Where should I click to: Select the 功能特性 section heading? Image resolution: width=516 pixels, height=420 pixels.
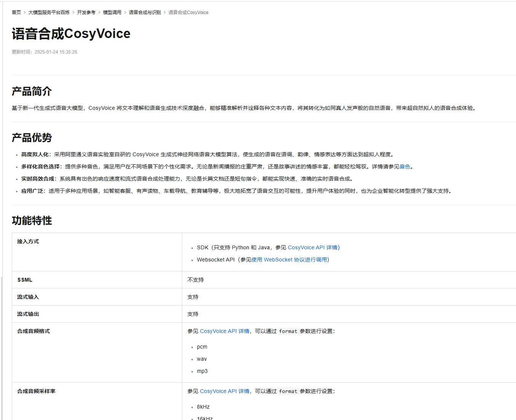pyautogui.click(x=32, y=220)
